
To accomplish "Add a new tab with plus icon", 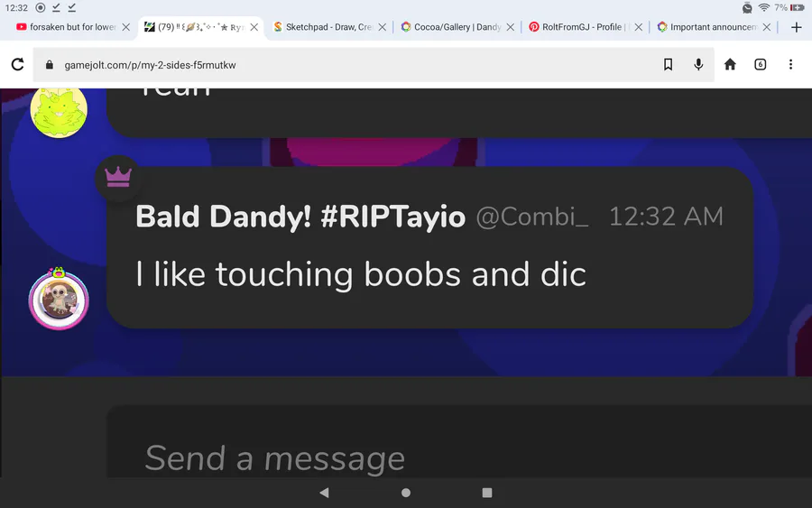I will click(x=797, y=27).
